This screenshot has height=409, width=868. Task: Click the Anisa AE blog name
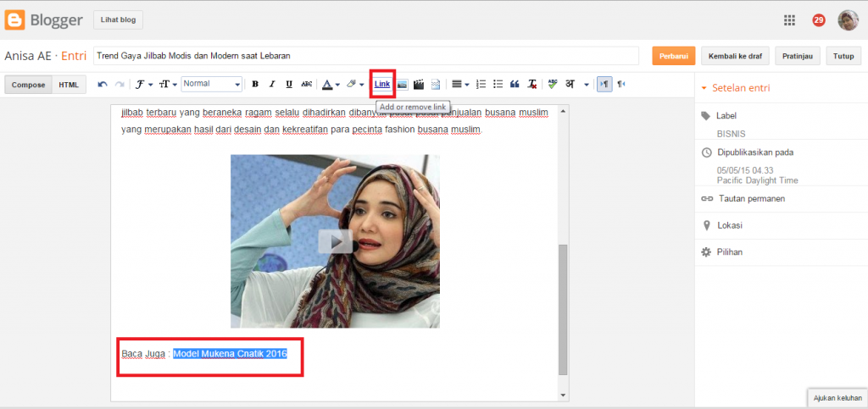[x=28, y=56]
